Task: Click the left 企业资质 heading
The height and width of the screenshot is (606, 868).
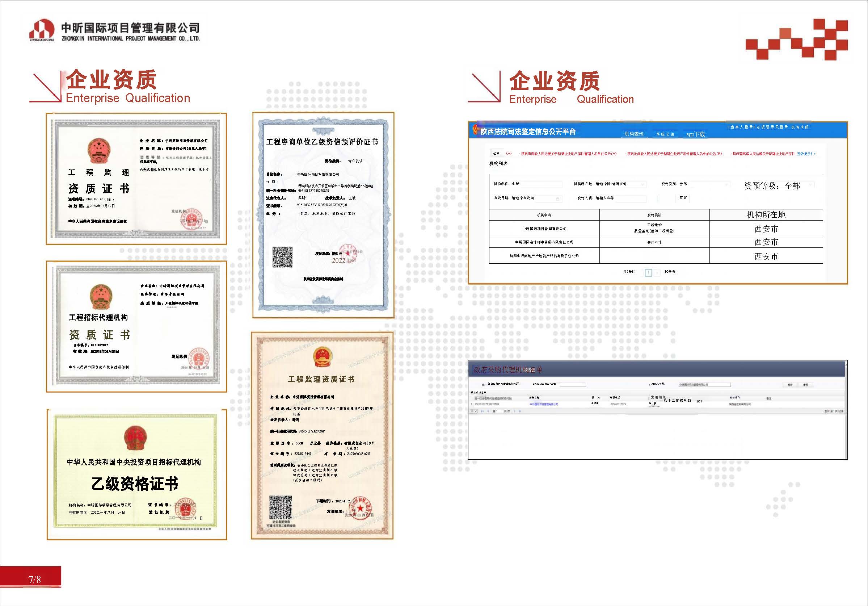Action: click(x=111, y=79)
